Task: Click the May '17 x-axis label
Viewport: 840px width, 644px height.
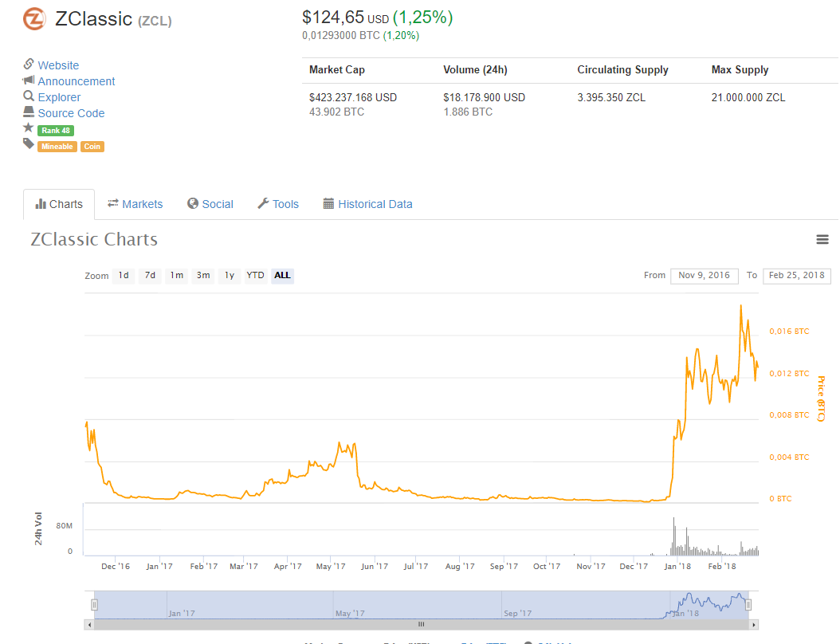Action: click(x=331, y=567)
